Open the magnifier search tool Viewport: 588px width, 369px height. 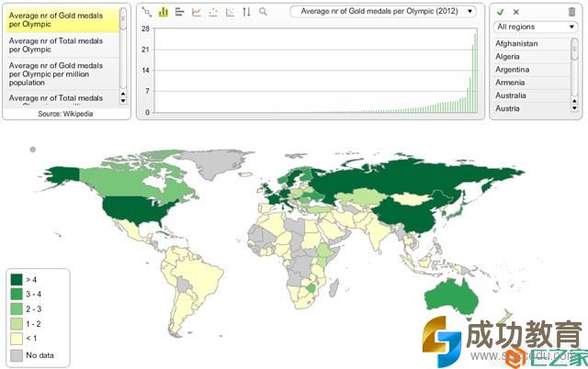264,12
